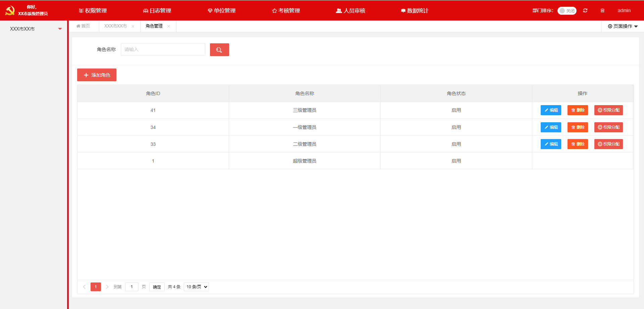Viewport: 644px width, 309px height.
Task: Expand the XXX市XX市 sidebar tree
Action: click(x=60, y=29)
